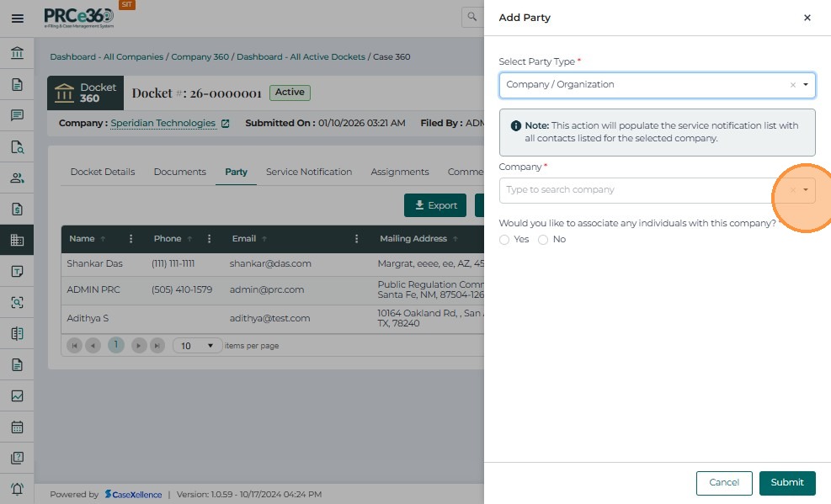Open the chat messages sidebar icon
This screenshot has width=831, height=504.
[x=17, y=115]
